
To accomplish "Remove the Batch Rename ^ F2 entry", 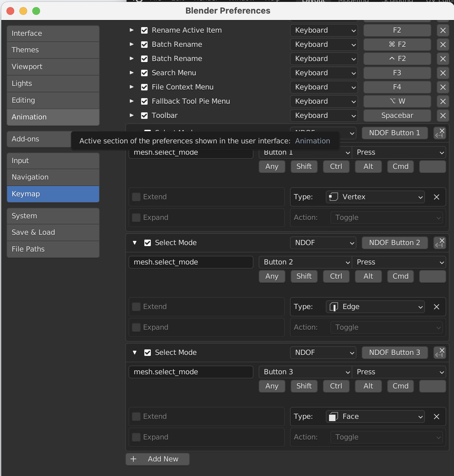I will pos(443,59).
